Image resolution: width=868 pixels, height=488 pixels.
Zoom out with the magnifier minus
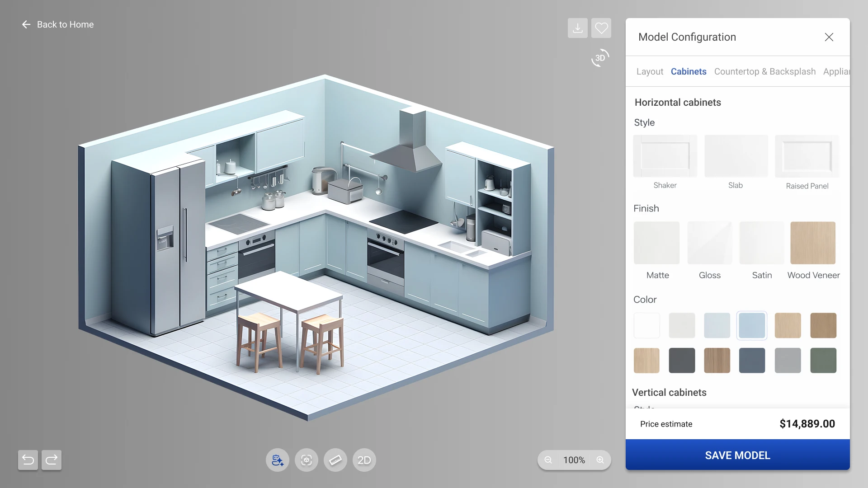point(548,460)
